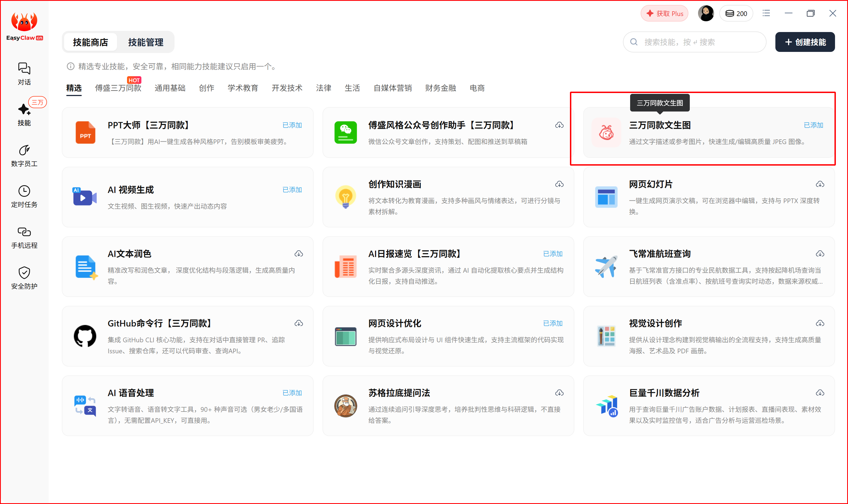Viewport: 848px width, 504px height.
Task: Click 已添加 on AI日报速览 card
Action: tap(553, 254)
